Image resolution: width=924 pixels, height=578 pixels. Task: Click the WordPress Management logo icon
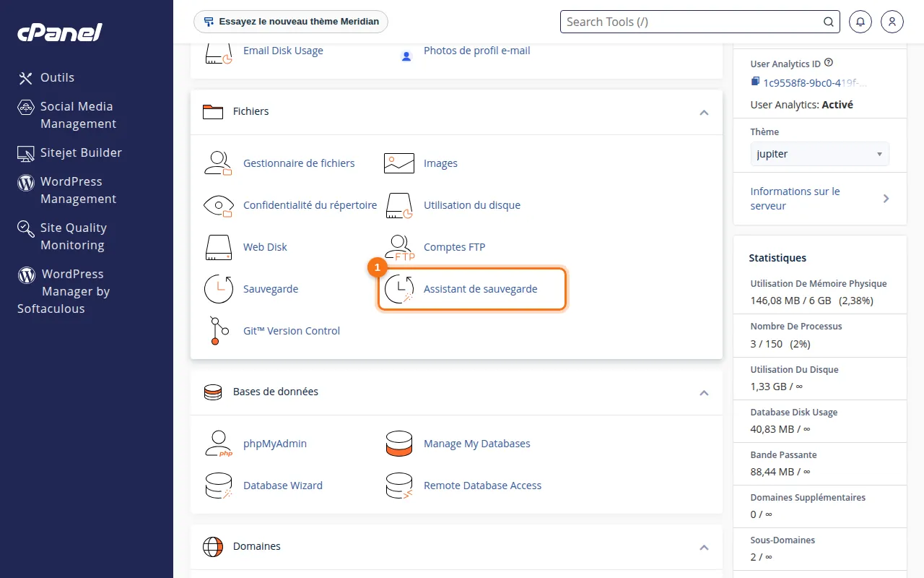click(x=26, y=182)
